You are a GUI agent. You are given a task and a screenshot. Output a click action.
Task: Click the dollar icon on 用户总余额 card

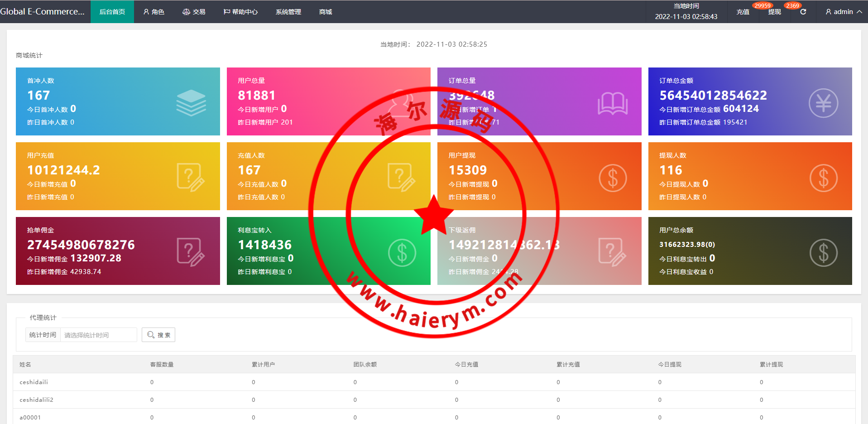823,253
